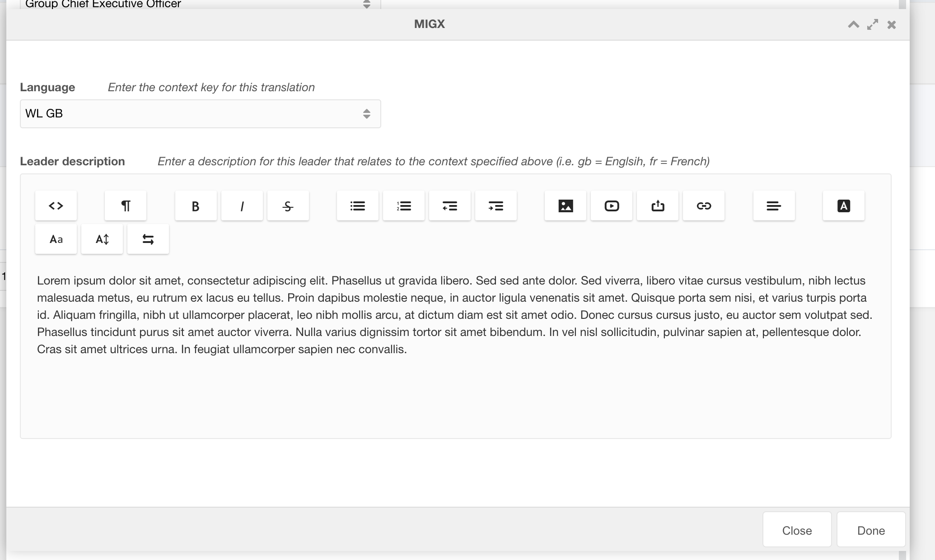This screenshot has height=560, width=935.
Task: Insert a video embed
Action: pos(612,206)
